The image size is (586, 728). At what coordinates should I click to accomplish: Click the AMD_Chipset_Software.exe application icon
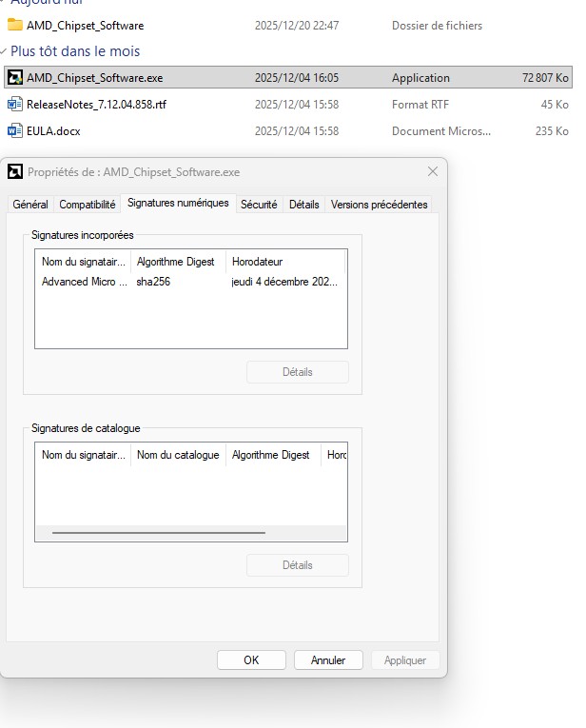click(15, 78)
